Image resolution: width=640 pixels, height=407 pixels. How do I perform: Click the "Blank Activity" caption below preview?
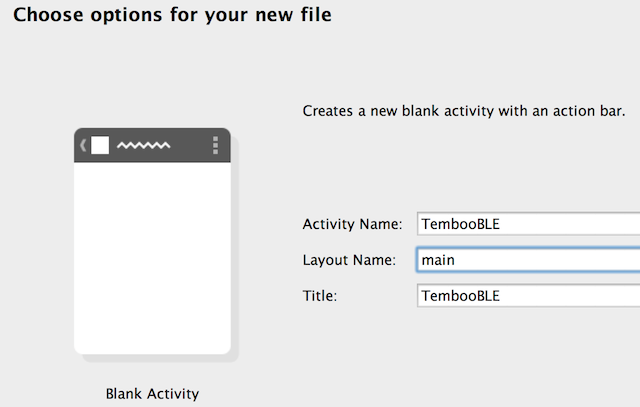pyautogui.click(x=152, y=394)
